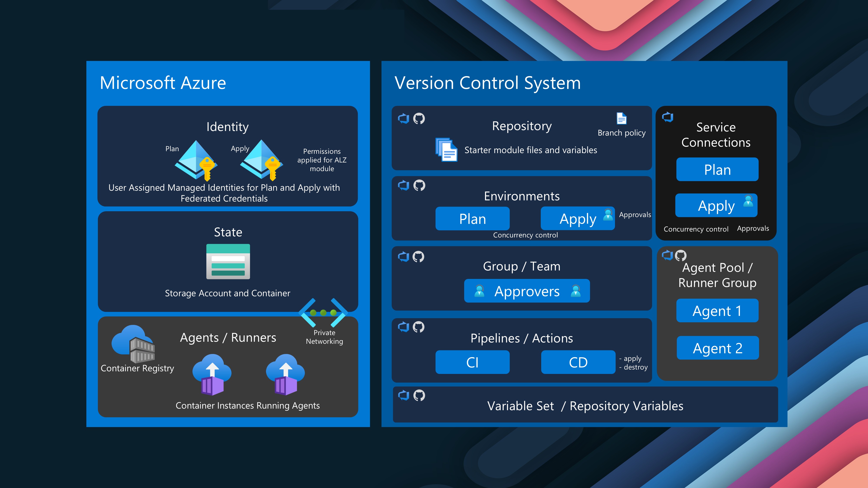Click 'Storage Account and Container' label
The image size is (868, 488).
tap(227, 293)
